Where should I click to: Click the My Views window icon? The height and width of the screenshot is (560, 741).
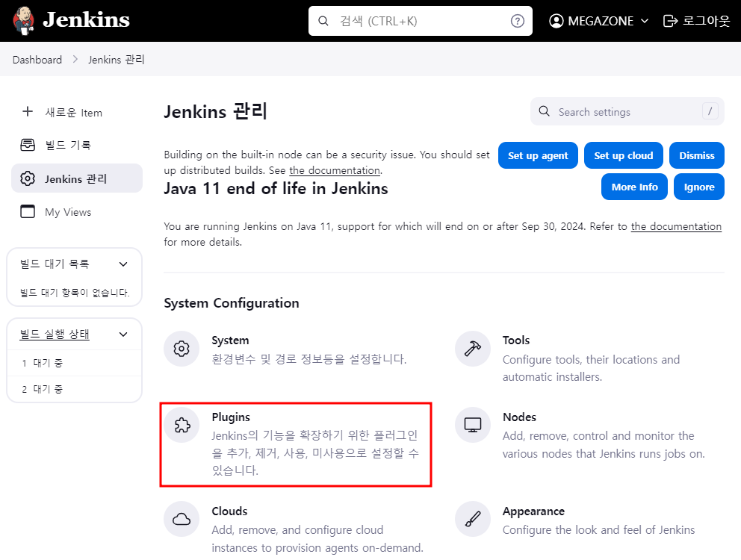[x=28, y=211]
